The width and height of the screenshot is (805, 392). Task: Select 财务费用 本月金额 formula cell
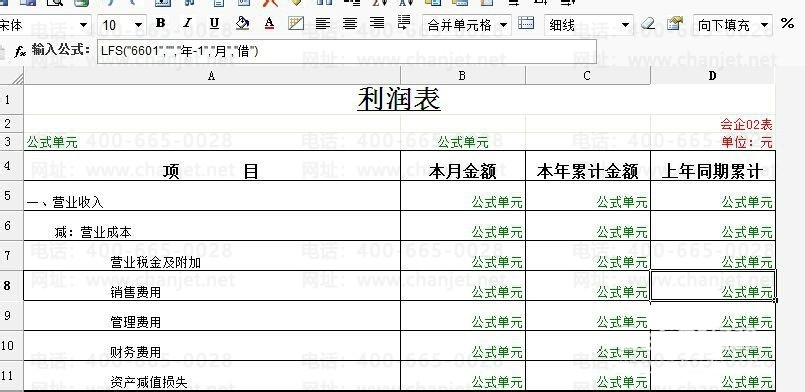click(463, 346)
